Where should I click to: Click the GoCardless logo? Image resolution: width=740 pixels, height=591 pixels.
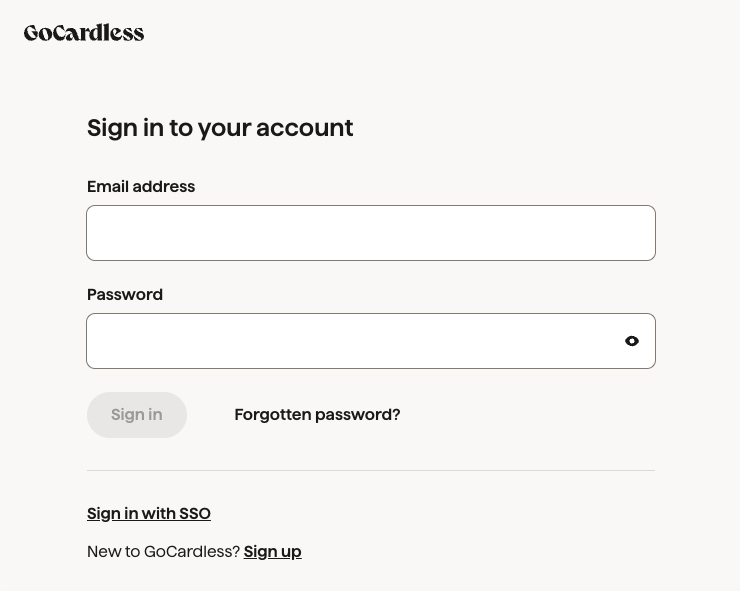click(x=84, y=33)
